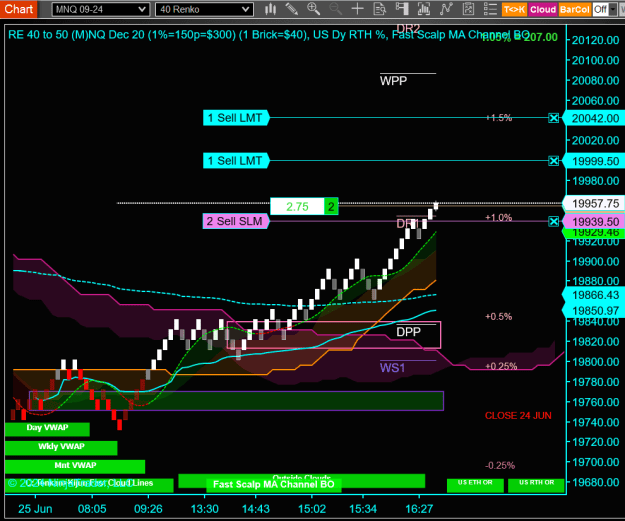Click the WS1 pivot label
This screenshot has width=625, height=521.
[x=392, y=368]
